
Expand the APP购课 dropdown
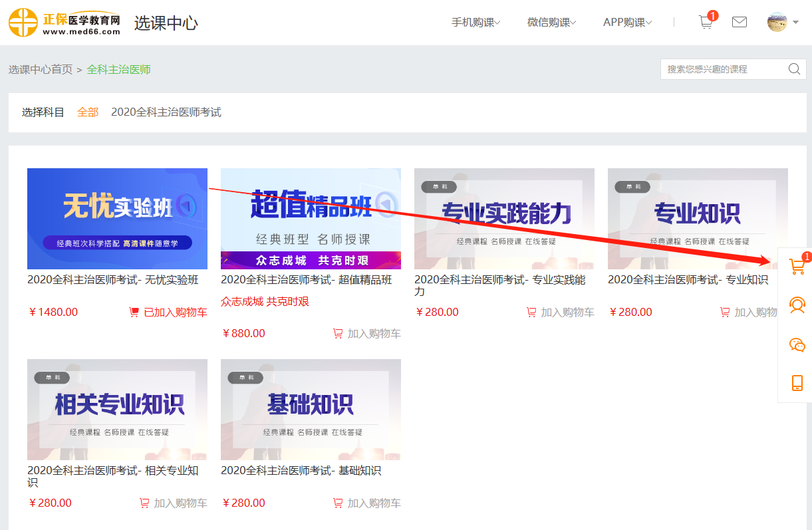(x=627, y=23)
